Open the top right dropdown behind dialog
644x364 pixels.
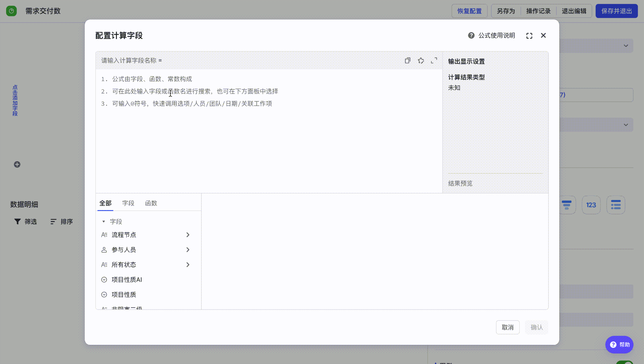[626, 46]
